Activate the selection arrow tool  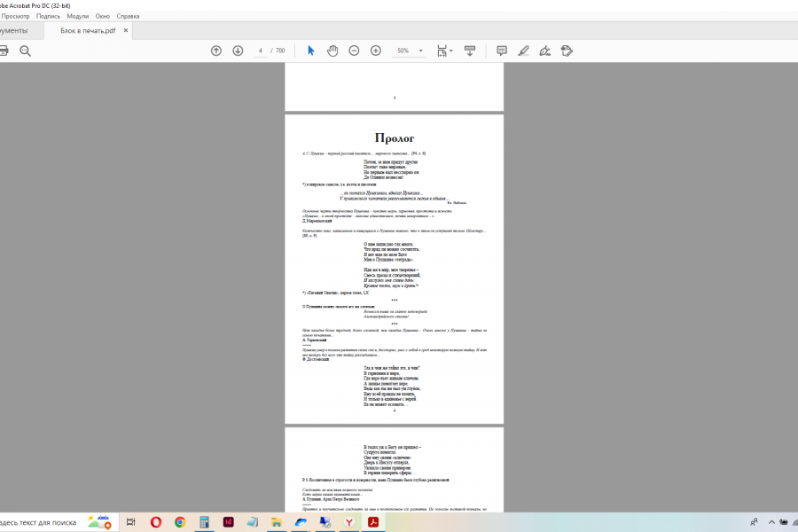point(311,51)
